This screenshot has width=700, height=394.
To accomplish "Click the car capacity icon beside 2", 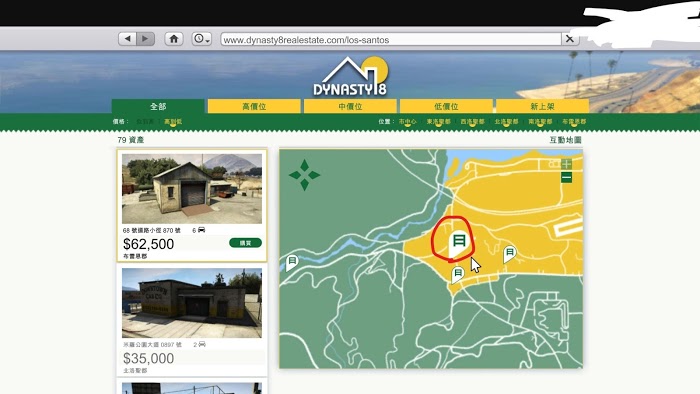I will click(202, 344).
